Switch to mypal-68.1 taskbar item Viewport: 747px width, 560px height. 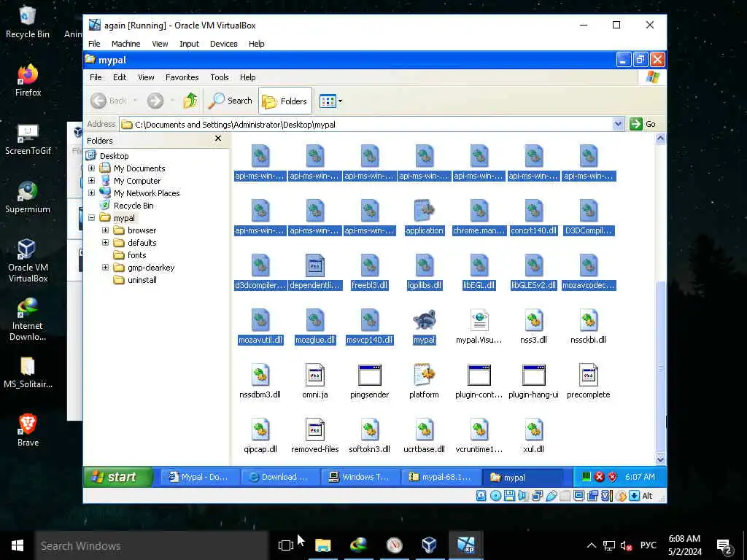point(441,477)
